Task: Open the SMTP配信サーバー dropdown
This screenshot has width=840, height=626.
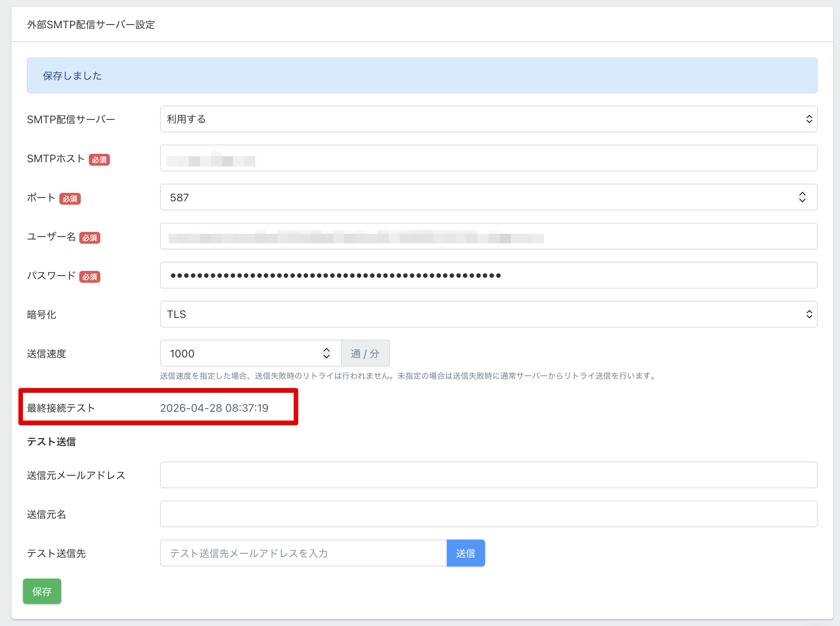Action: 488,119
